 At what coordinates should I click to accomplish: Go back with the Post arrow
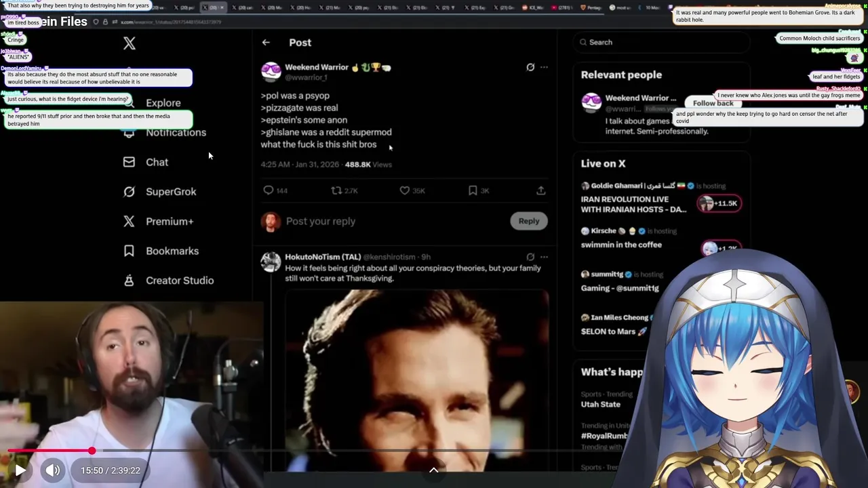pos(266,42)
